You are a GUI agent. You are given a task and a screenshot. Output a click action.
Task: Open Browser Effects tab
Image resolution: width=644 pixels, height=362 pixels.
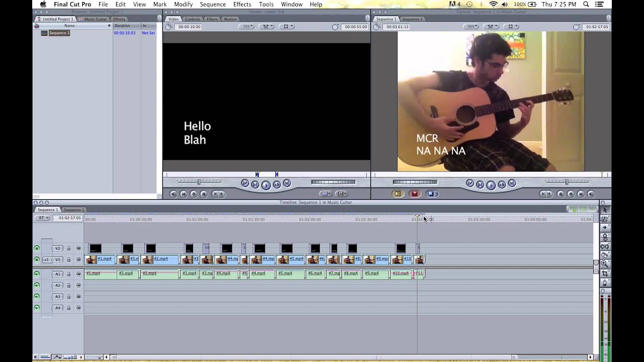coord(119,19)
